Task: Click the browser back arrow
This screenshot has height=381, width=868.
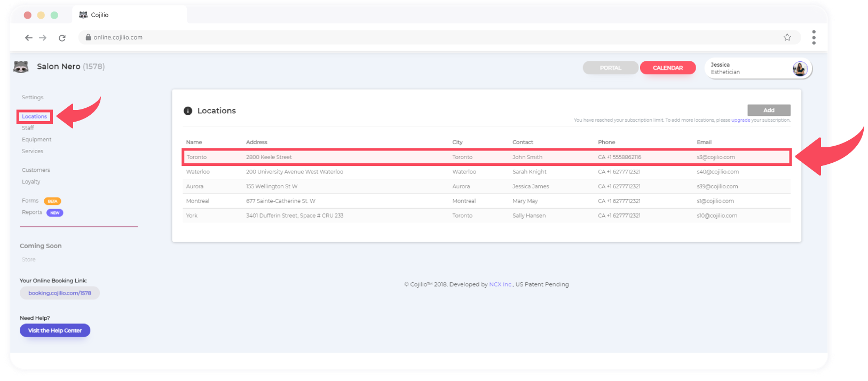Action: point(29,37)
